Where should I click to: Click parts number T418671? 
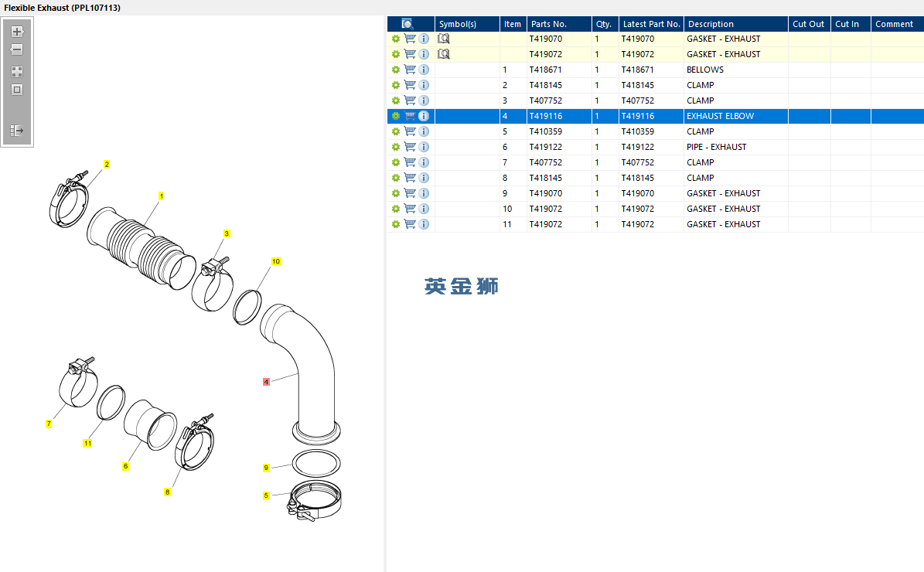[546, 70]
